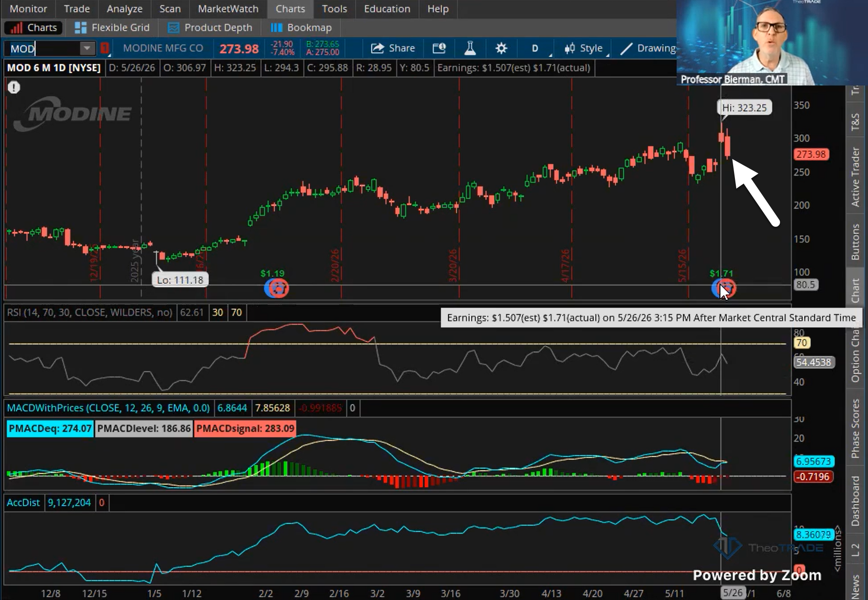The height and width of the screenshot is (600, 868).
Task: Open the Buttons sidebar panel
Action: click(855, 242)
